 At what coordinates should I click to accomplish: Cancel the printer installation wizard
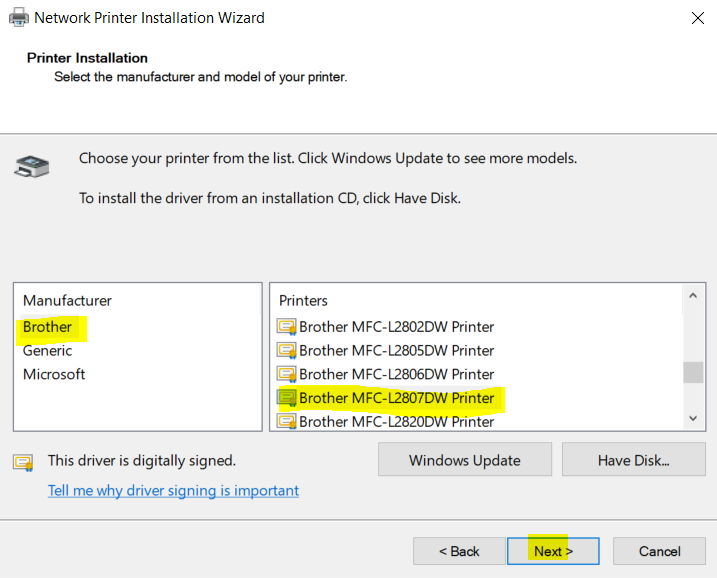pyautogui.click(x=659, y=551)
